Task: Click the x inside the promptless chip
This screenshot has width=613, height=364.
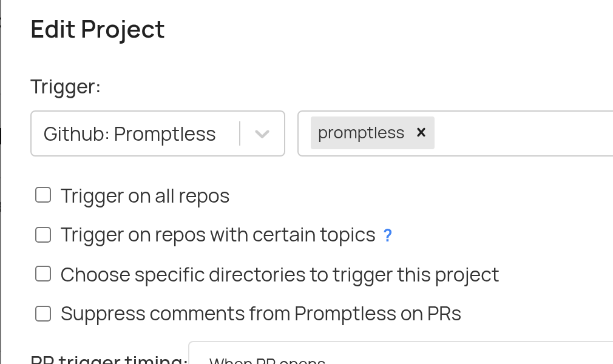Action: click(421, 133)
